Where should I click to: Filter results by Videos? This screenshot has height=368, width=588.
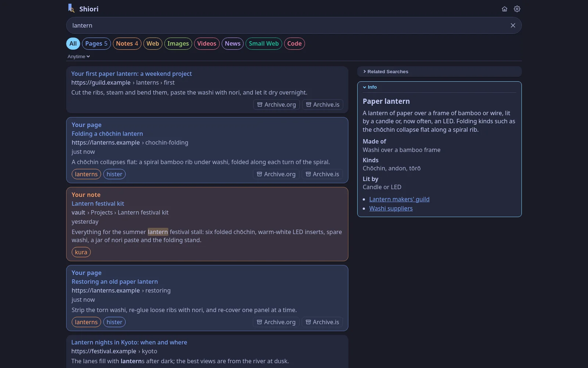pyautogui.click(x=207, y=43)
